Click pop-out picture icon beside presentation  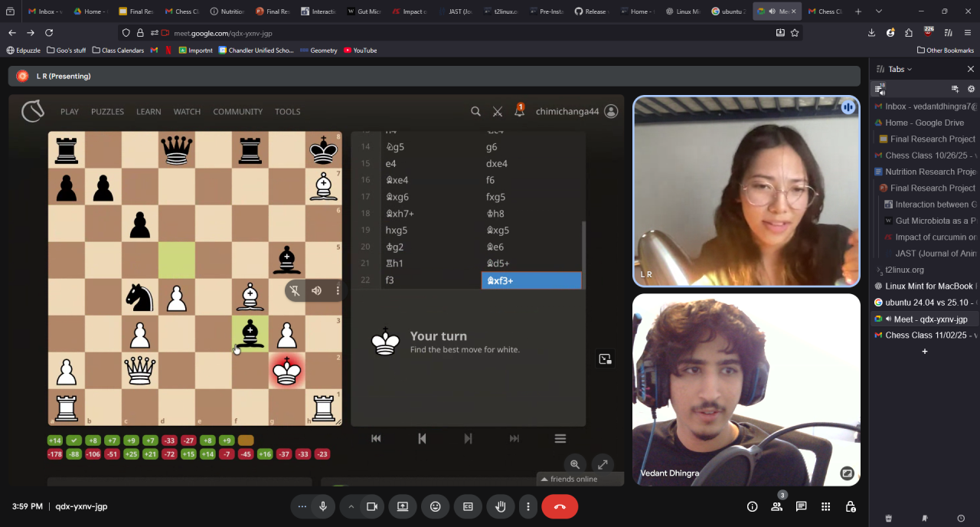point(605,358)
